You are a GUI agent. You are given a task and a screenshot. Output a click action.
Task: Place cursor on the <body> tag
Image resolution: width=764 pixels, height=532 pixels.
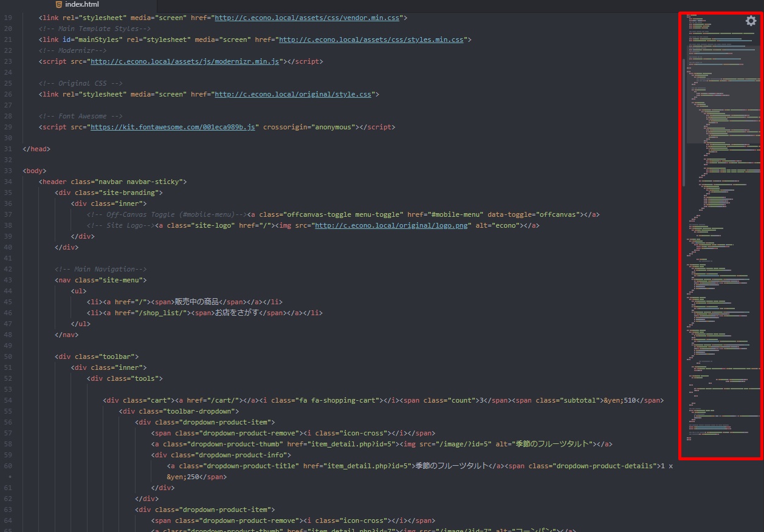point(35,171)
